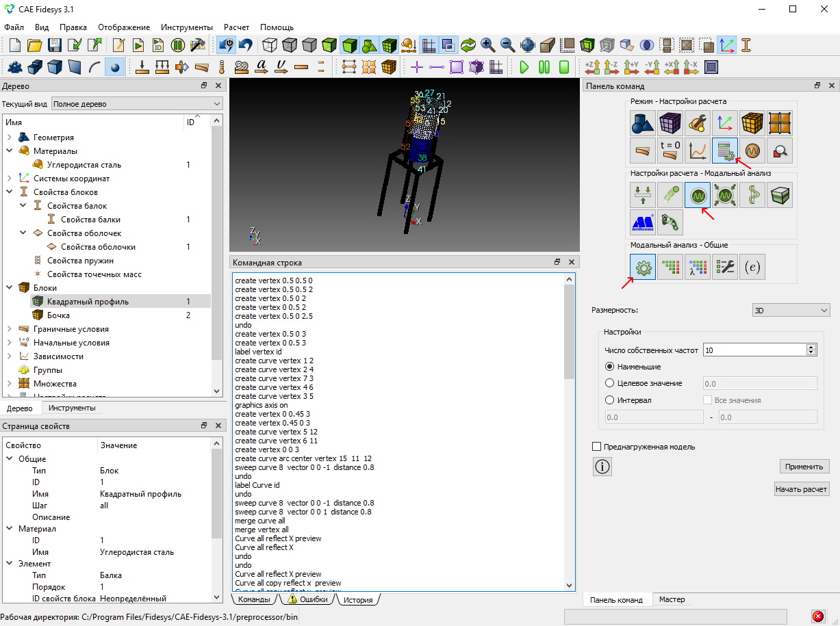
Task: Switch to the История tab
Action: pyautogui.click(x=358, y=599)
